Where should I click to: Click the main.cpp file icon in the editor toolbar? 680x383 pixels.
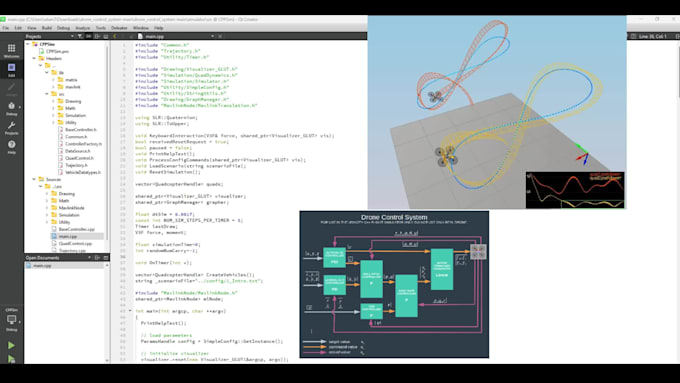(x=140, y=36)
